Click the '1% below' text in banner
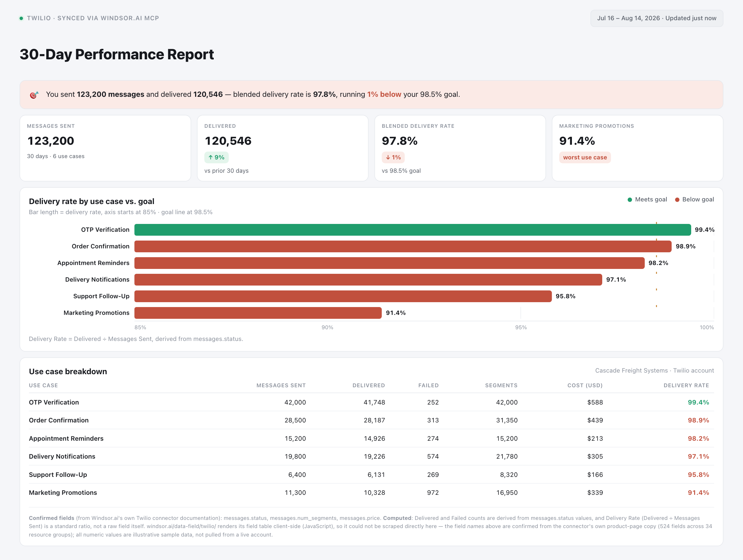The width and height of the screenshot is (743, 560). pos(384,95)
